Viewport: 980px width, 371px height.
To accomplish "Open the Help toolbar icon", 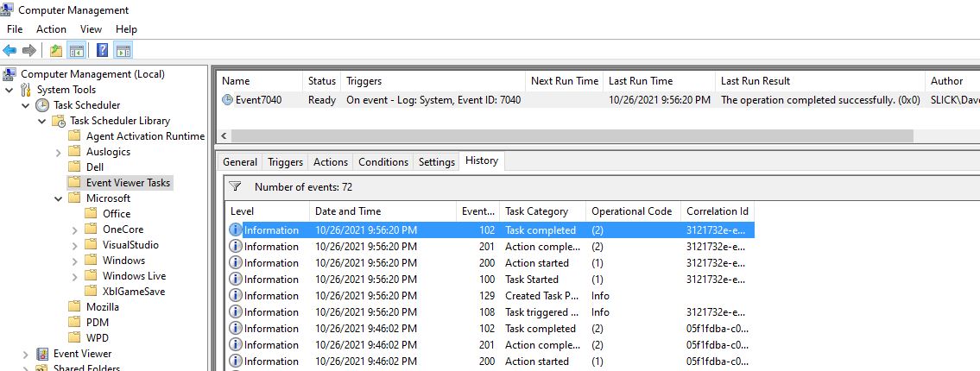I will click(103, 51).
